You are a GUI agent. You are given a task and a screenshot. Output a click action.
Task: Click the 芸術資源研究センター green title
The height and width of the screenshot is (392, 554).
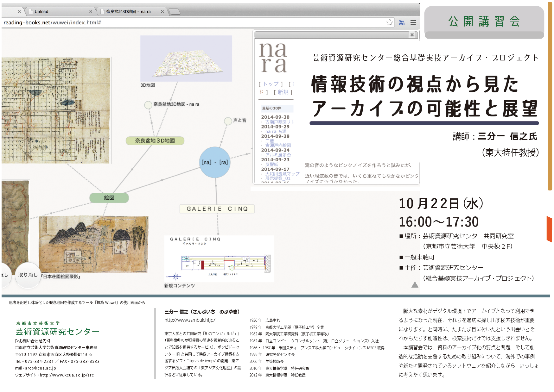click(x=57, y=332)
